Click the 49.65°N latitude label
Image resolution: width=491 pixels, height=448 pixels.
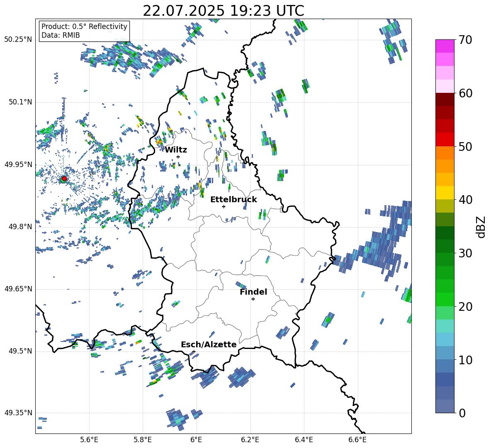coord(18,289)
